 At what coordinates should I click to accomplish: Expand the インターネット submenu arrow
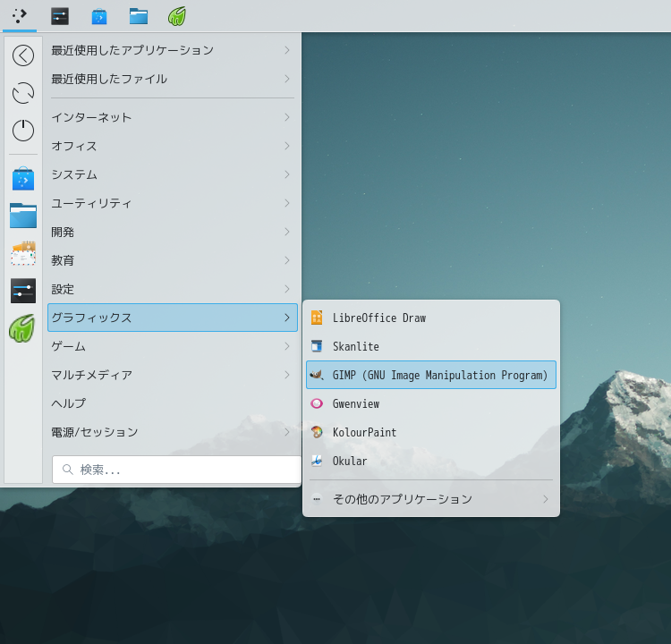[x=287, y=117]
